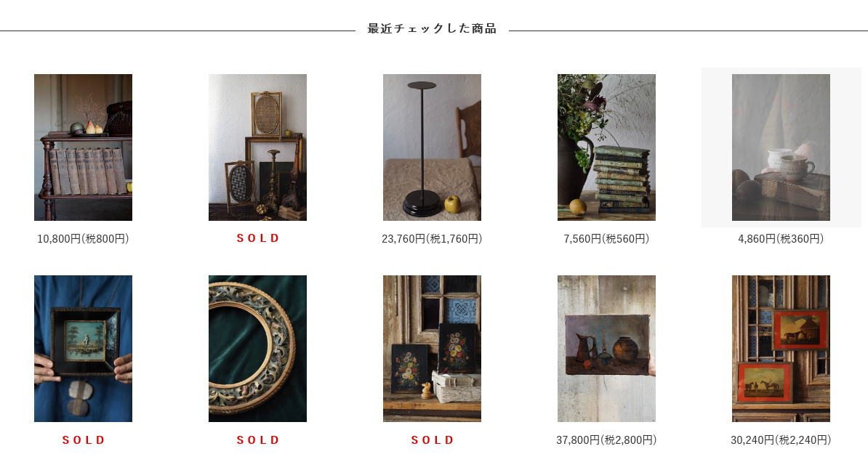Image resolution: width=868 pixels, height=462 pixels.
Task: Click the 37,800円(税2,800円) price link
Action: click(x=606, y=440)
